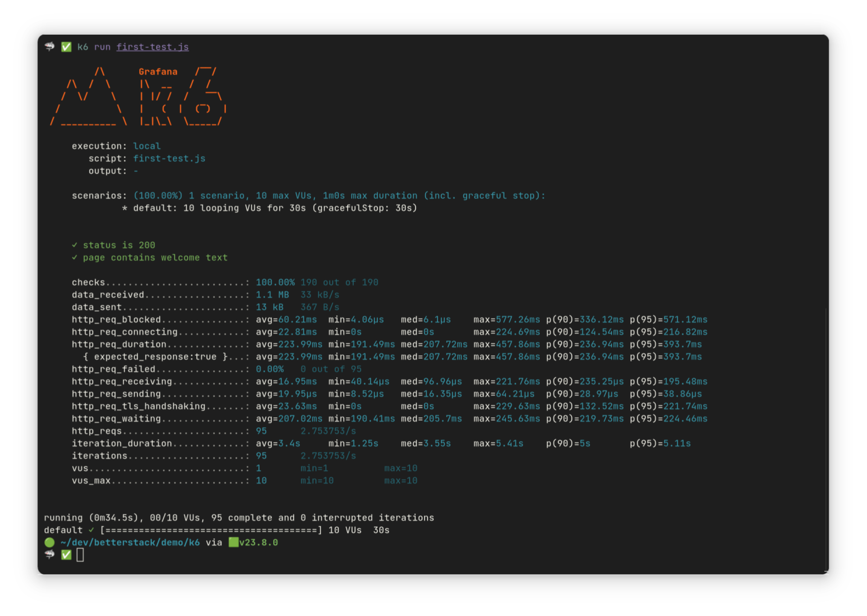867x616 pixels.
Task: Click the http_req_duration metric row label
Action: tap(119, 345)
